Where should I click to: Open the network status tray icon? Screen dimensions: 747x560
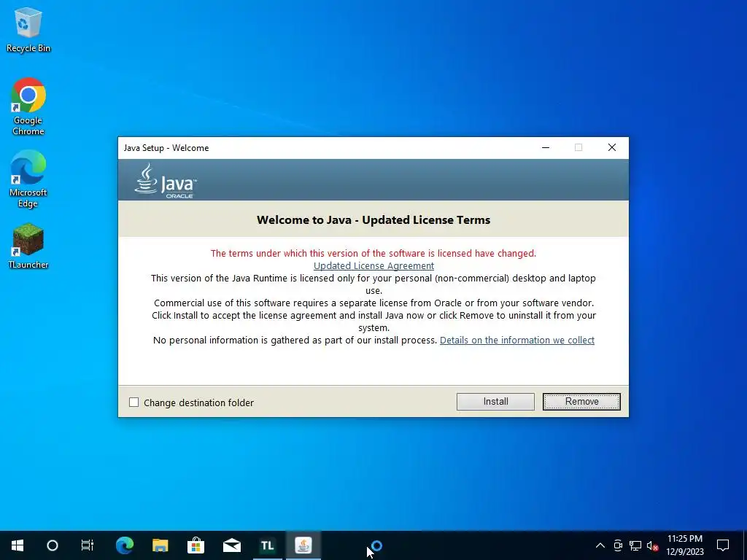coord(635,545)
